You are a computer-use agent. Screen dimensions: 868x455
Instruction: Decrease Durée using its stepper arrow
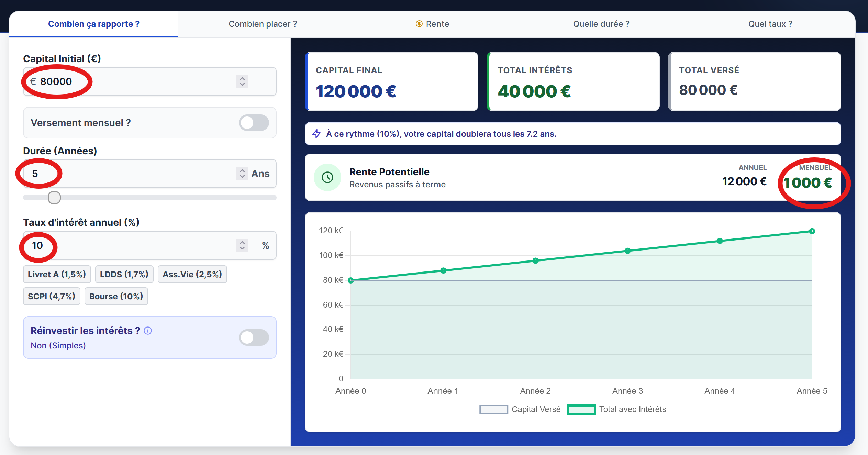coord(242,177)
